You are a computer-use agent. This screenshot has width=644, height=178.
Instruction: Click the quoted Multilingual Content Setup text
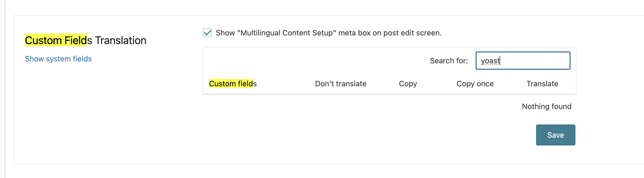[287, 33]
